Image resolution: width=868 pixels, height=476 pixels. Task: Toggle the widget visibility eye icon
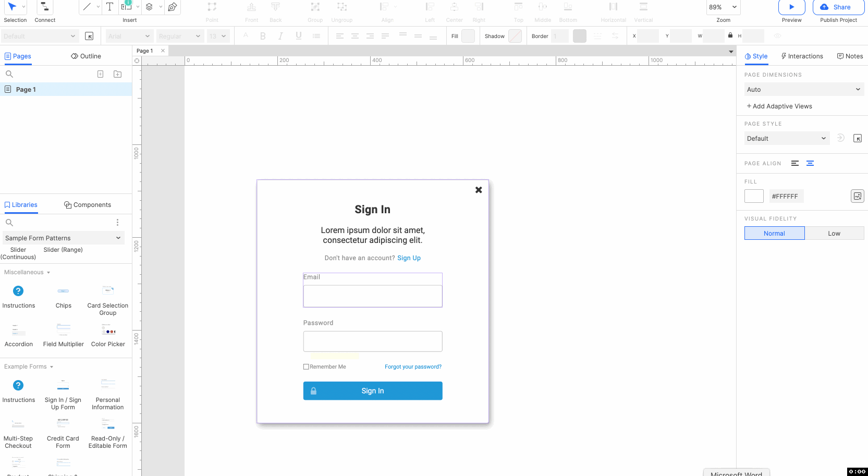click(777, 36)
